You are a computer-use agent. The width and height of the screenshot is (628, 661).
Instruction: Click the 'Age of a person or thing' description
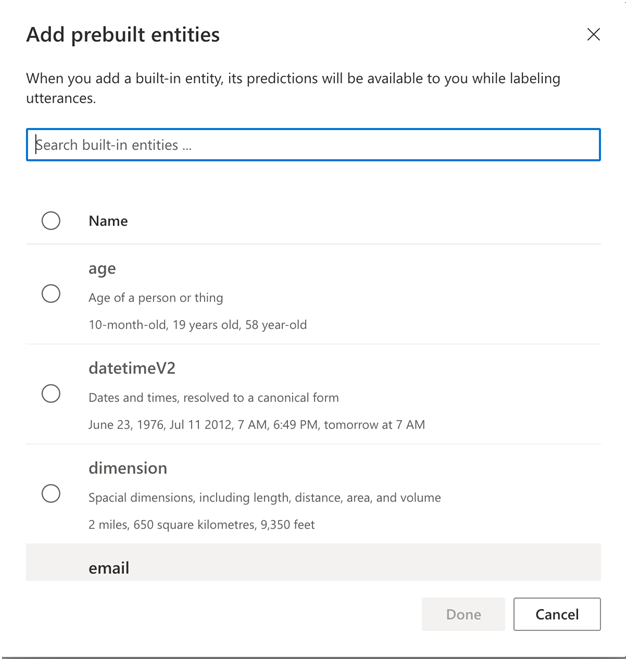click(156, 298)
